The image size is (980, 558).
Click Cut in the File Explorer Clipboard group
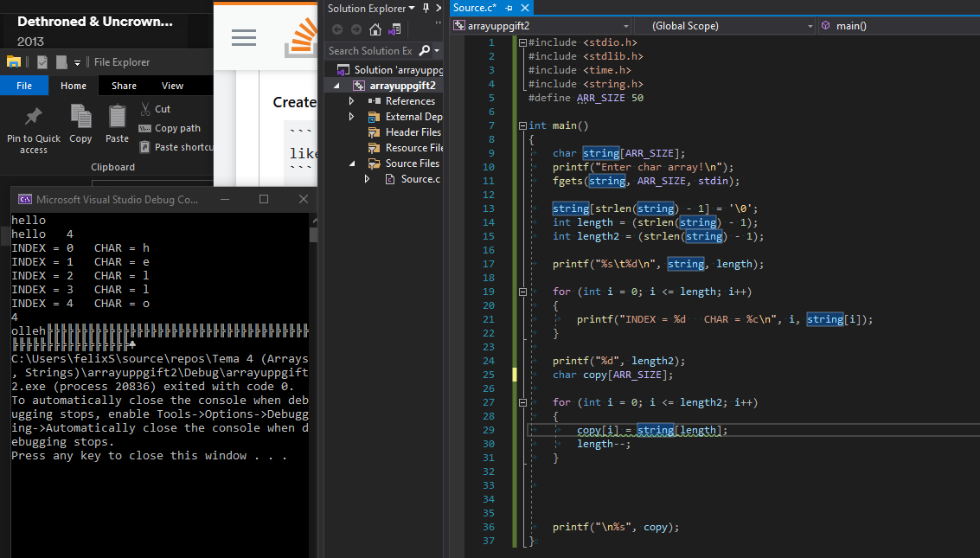[x=155, y=109]
